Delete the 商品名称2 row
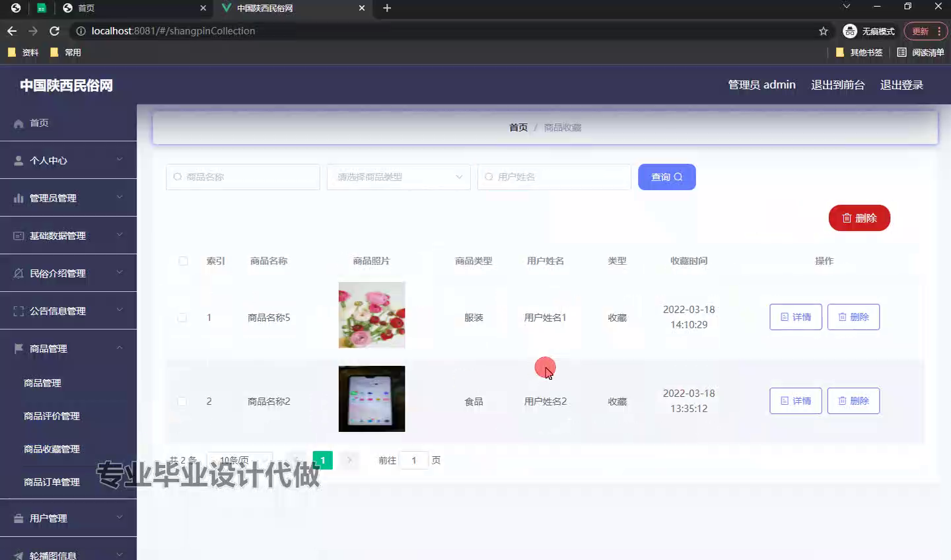The height and width of the screenshot is (560, 951). click(853, 401)
